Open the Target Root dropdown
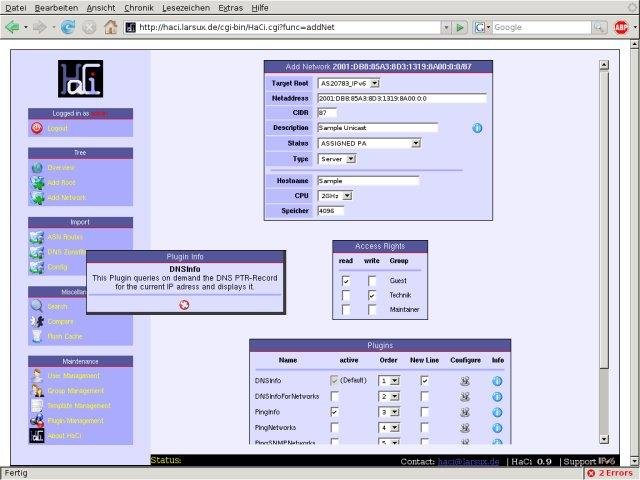The image size is (640, 480). pos(349,83)
